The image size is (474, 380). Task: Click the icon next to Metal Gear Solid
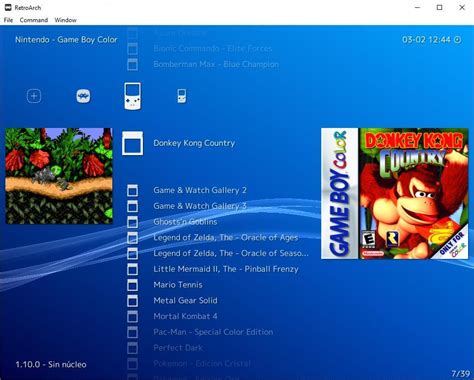[x=132, y=301]
